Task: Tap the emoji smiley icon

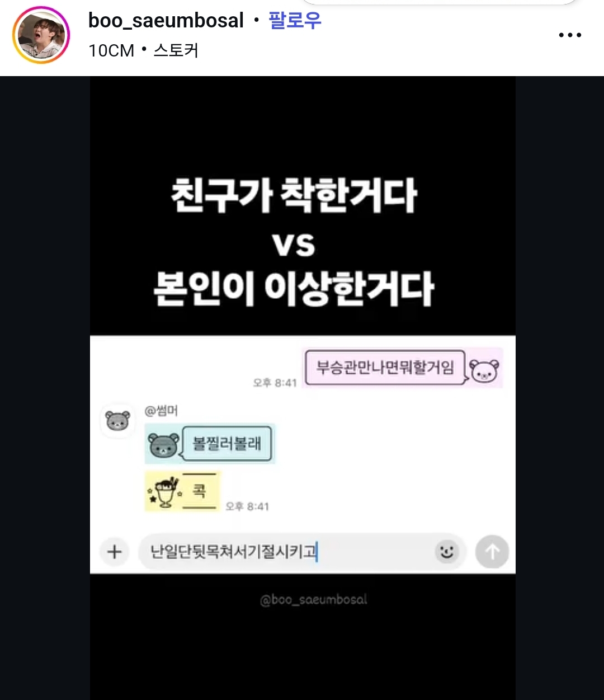Action: 446,552
